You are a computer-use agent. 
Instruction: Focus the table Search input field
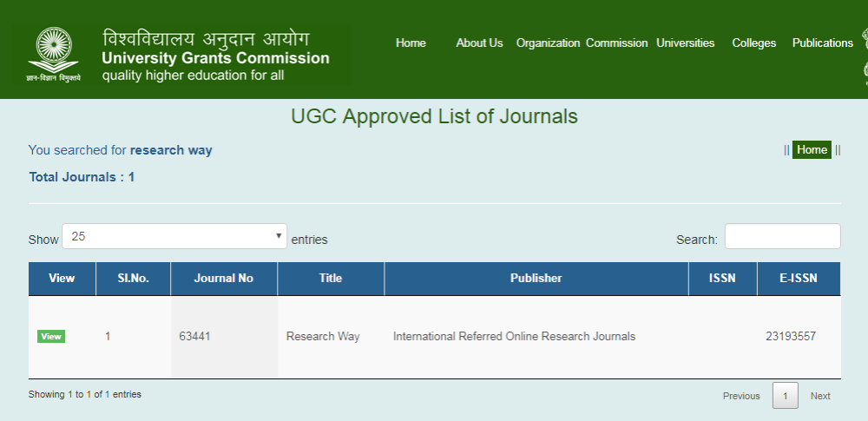[x=783, y=236]
